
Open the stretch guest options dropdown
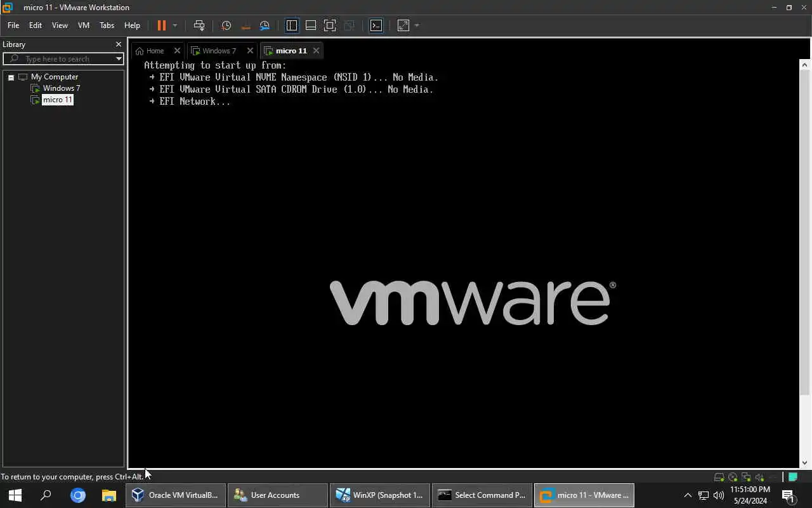(x=417, y=25)
